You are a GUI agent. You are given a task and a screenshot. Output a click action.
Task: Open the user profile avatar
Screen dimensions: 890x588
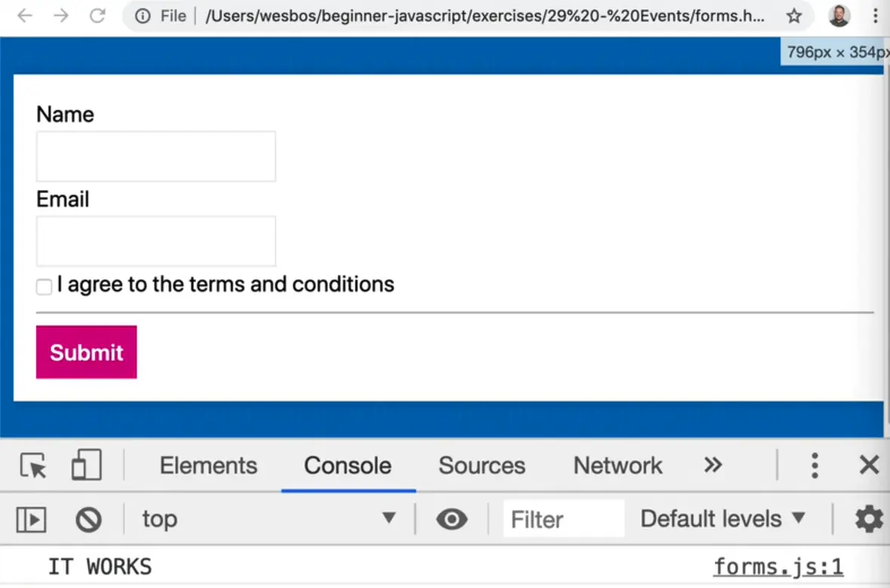click(x=839, y=16)
